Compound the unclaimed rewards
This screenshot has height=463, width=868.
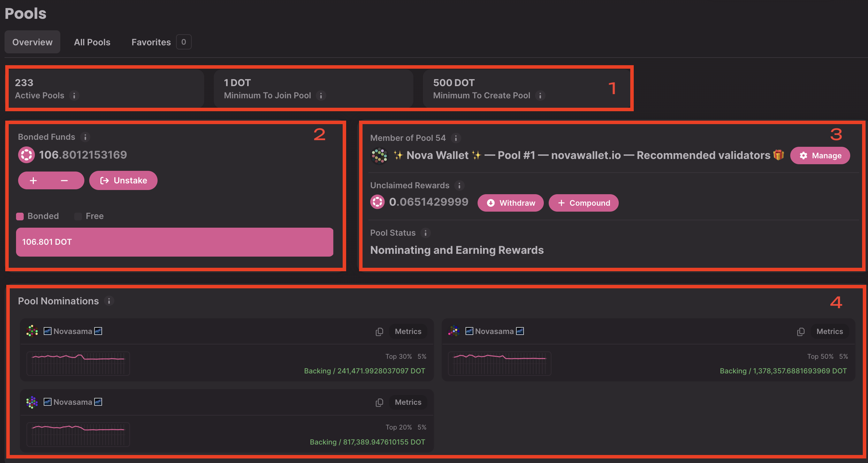pos(584,203)
